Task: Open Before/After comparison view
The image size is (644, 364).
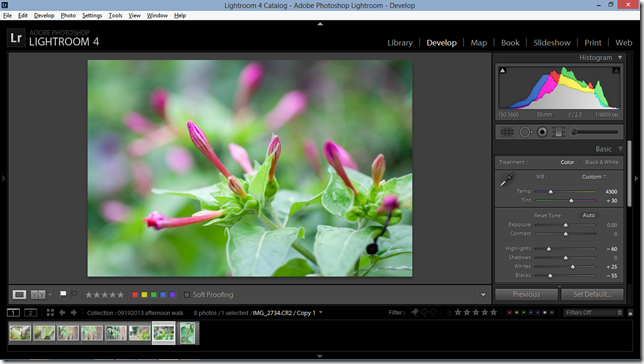Action: tap(38, 295)
